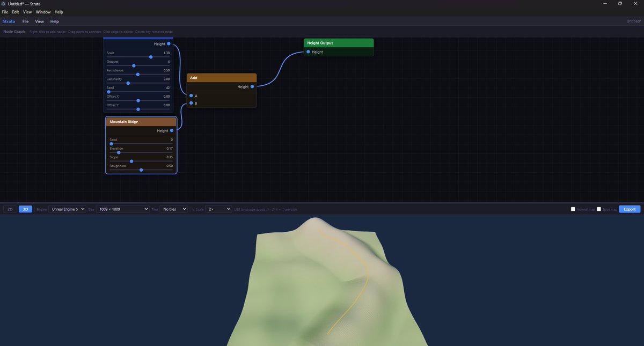Open the Help menu in the top menu bar
The image size is (644, 346).
[x=58, y=12]
